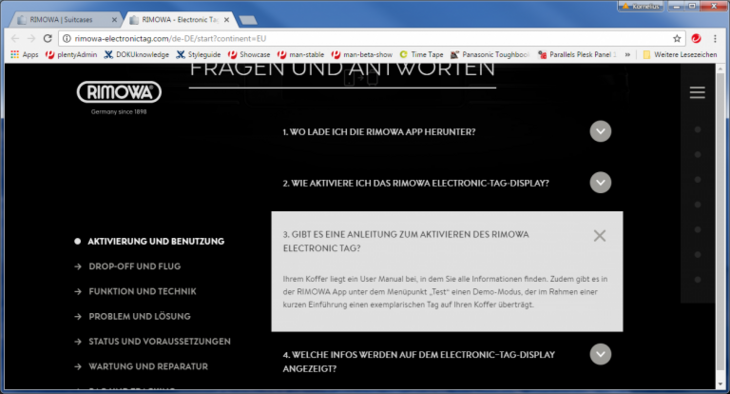Expand question 1 about downloading the app
Screen dimensions: 730x394
tap(601, 131)
